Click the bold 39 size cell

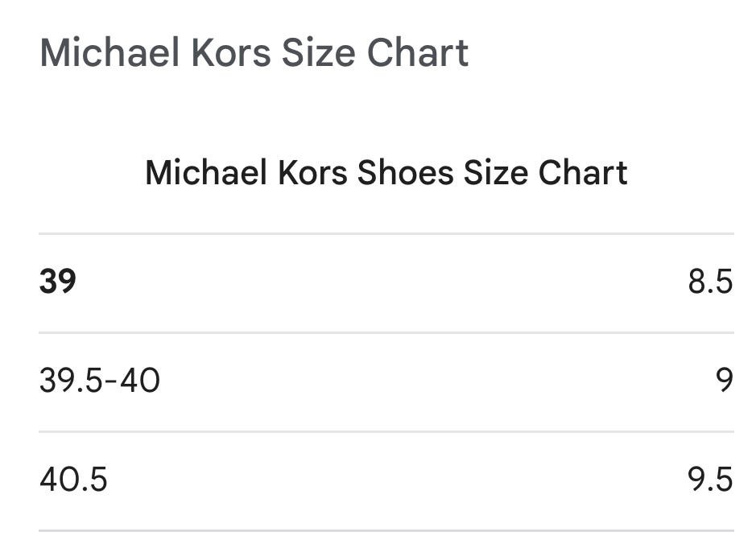pyautogui.click(x=58, y=282)
